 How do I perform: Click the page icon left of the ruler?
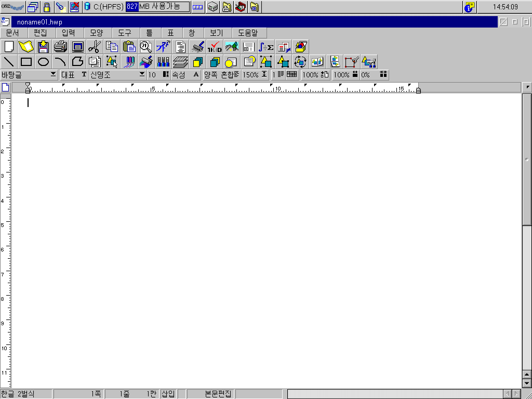[6, 87]
